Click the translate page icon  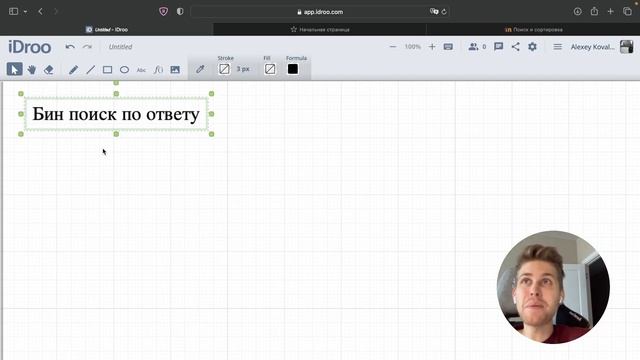434,11
